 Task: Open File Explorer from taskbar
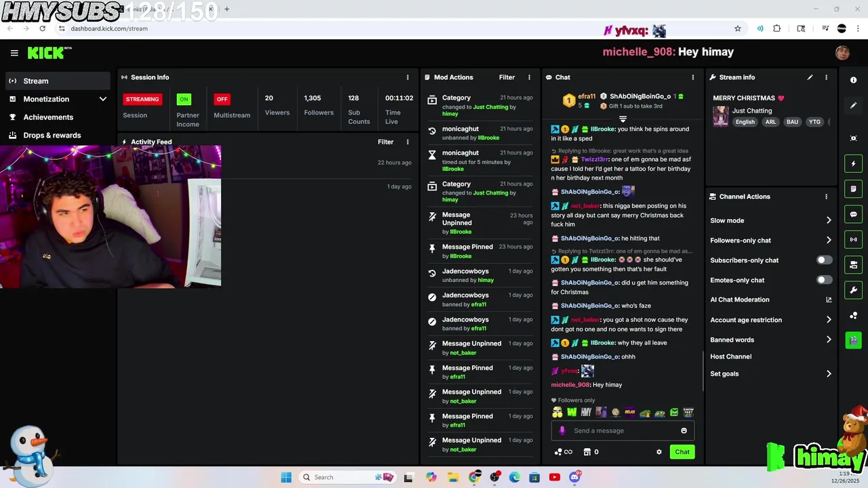point(452,477)
